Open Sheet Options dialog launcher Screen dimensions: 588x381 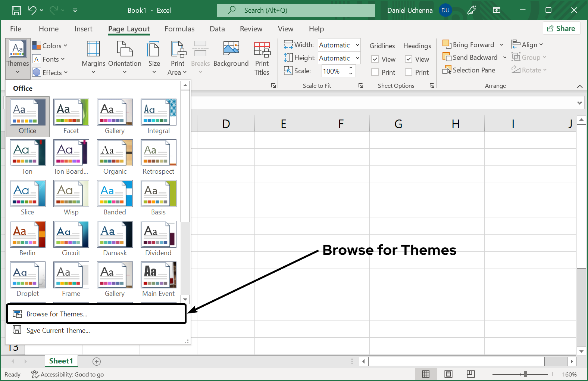pyautogui.click(x=432, y=86)
